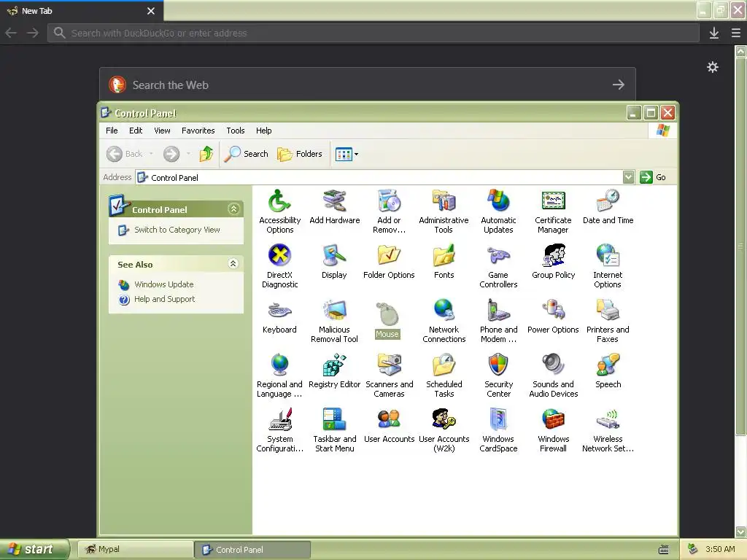The image size is (747, 560).
Task: Open Game Controllers
Action: click(x=498, y=266)
